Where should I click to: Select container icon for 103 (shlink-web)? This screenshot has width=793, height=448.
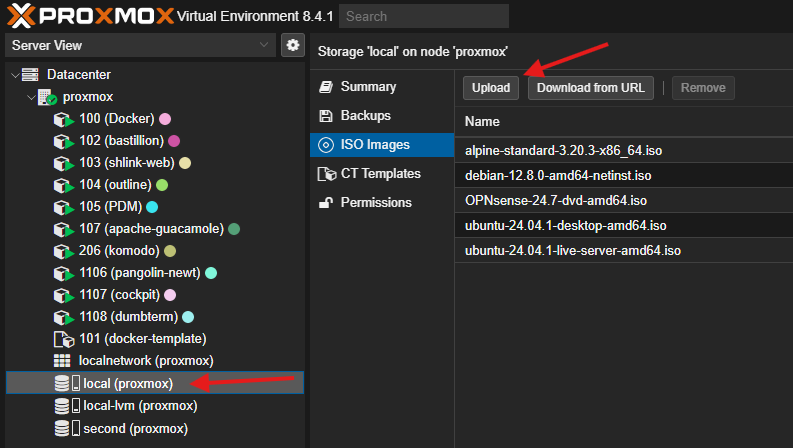coord(64,163)
